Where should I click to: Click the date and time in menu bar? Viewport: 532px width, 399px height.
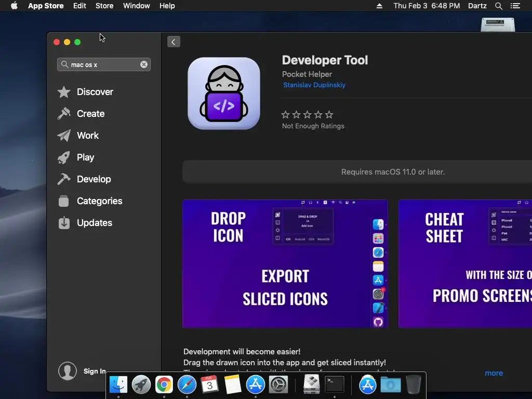[x=427, y=6]
